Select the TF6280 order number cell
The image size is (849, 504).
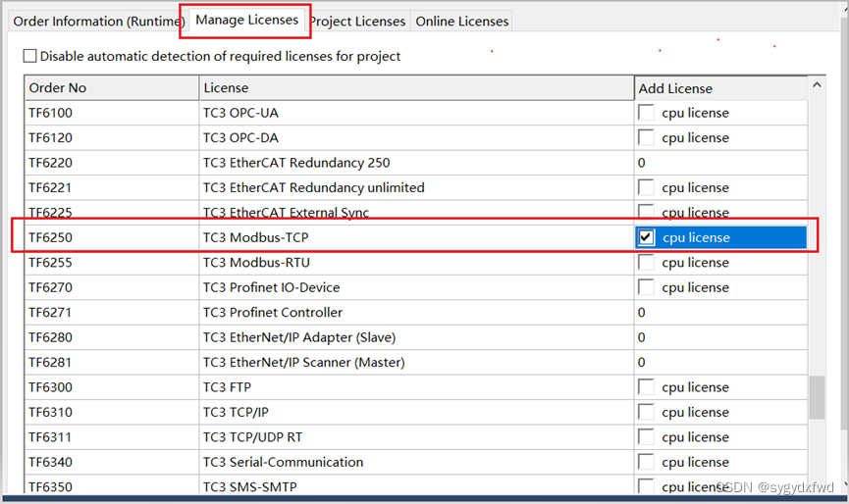(x=112, y=337)
